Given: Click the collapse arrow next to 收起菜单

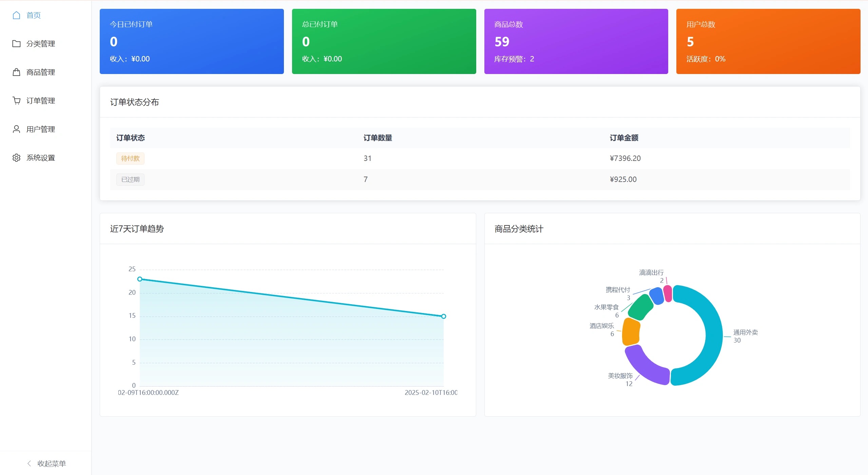Looking at the screenshot, I should 29,463.
